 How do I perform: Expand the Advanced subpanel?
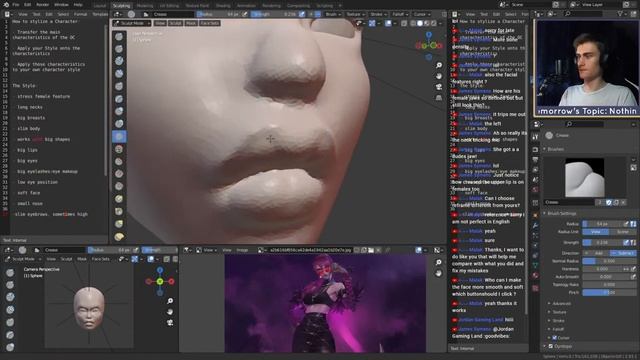point(560,304)
